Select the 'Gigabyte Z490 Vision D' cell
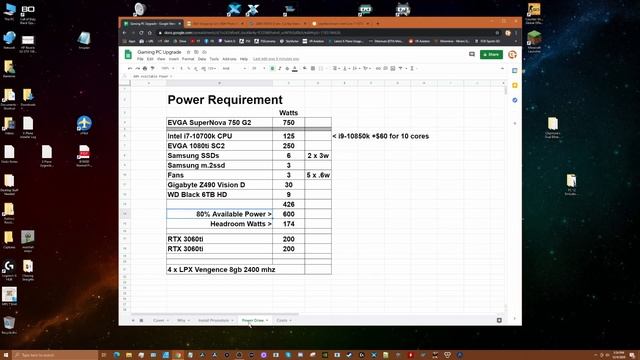The height and width of the screenshot is (360, 640). pos(220,184)
